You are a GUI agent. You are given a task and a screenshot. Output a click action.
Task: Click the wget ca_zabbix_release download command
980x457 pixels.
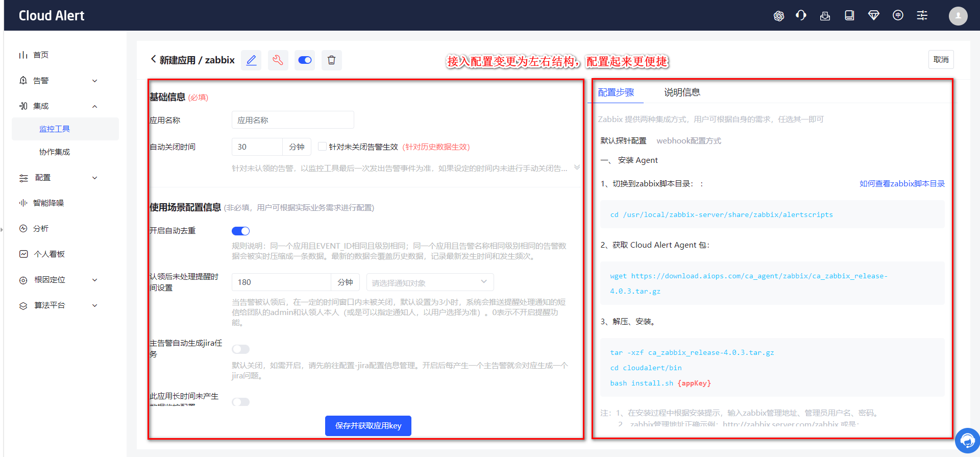coord(772,283)
